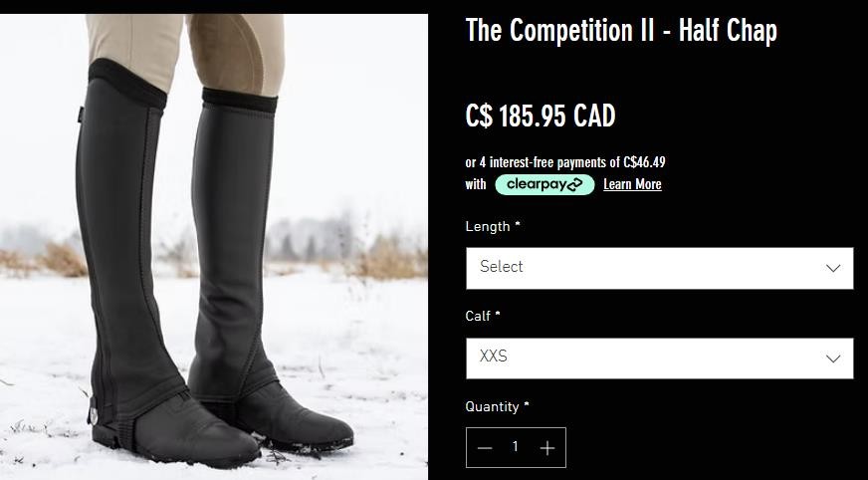Viewport: 868px width, 480px height.
Task: Click the quantity number field showing 1
Action: pyautogui.click(x=516, y=447)
